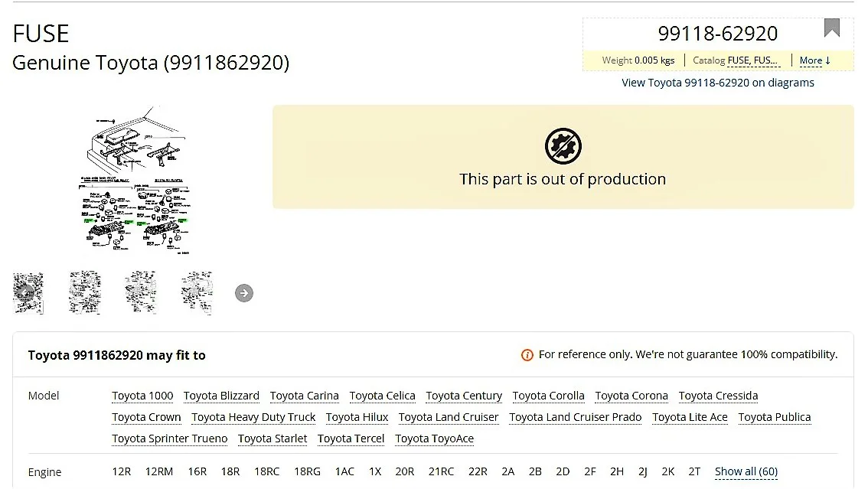Screen dimensions: 868x489
Task: Select the fourth diagram thumbnail
Action: pos(197,292)
